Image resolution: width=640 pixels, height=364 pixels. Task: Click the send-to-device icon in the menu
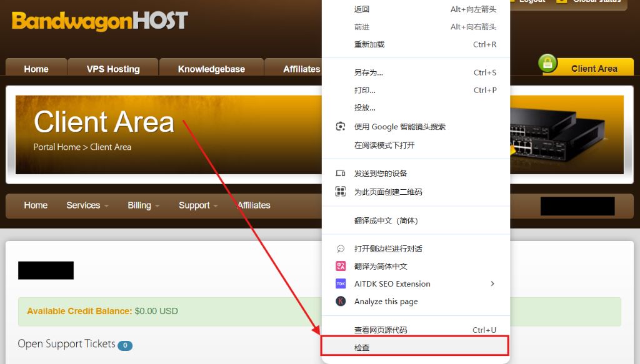pos(341,174)
